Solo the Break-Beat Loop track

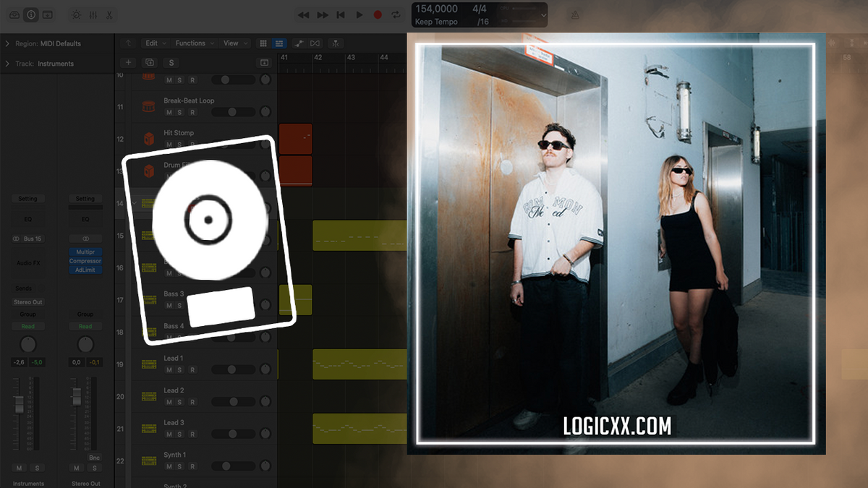point(179,112)
